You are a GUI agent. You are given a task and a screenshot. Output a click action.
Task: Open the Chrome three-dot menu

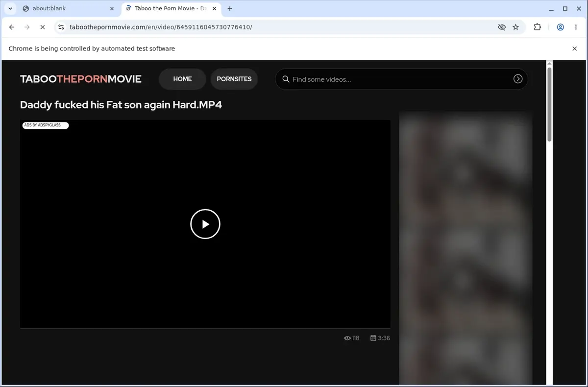click(x=576, y=27)
